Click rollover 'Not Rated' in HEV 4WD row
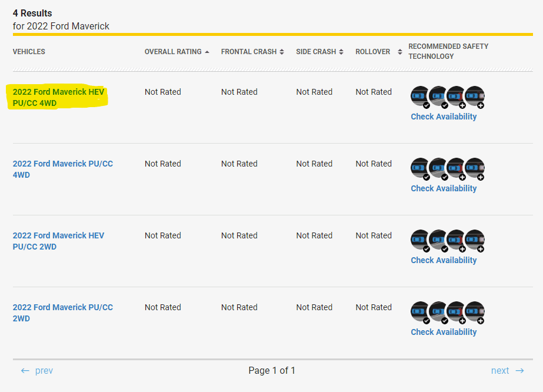543x392 pixels. [x=374, y=92]
